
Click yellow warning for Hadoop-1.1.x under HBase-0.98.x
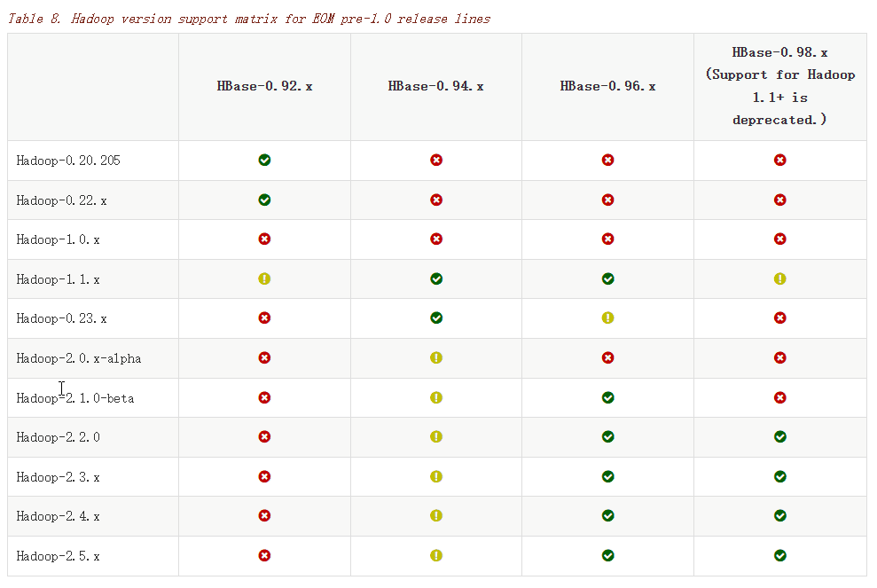coord(779,278)
